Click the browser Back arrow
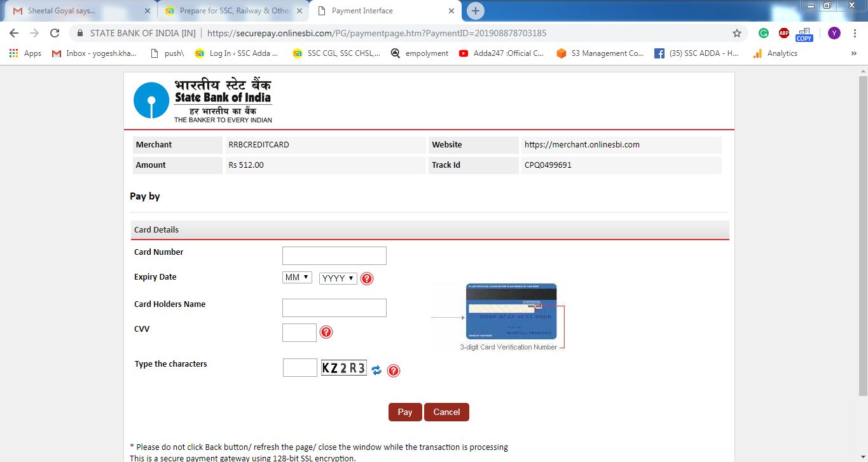Screen dimensions: 868x462 [x=14, y=33]
